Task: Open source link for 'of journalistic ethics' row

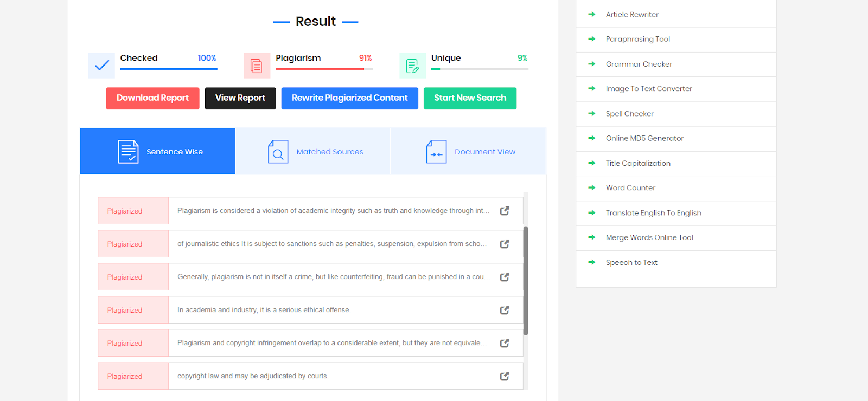Action: click(x=505, y=244)
